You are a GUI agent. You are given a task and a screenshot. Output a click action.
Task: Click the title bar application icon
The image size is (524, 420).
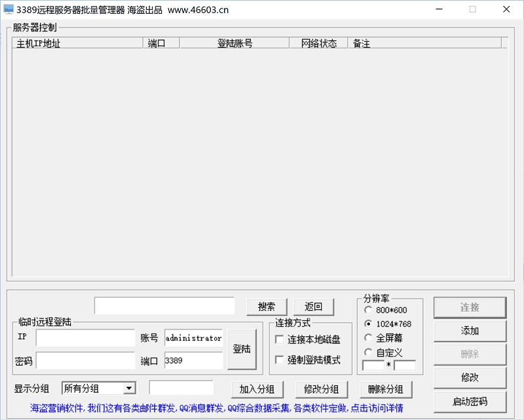(9, 10)
